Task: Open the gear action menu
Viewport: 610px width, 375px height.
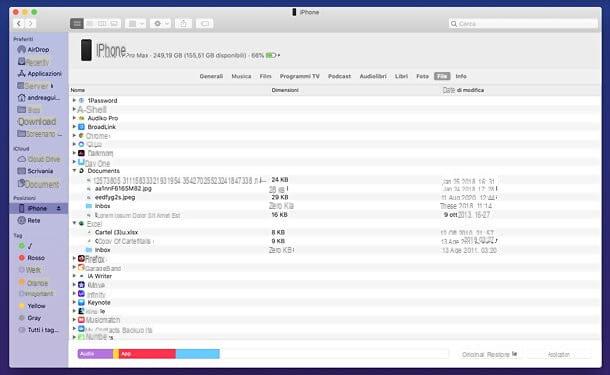Action: point(161,24)
